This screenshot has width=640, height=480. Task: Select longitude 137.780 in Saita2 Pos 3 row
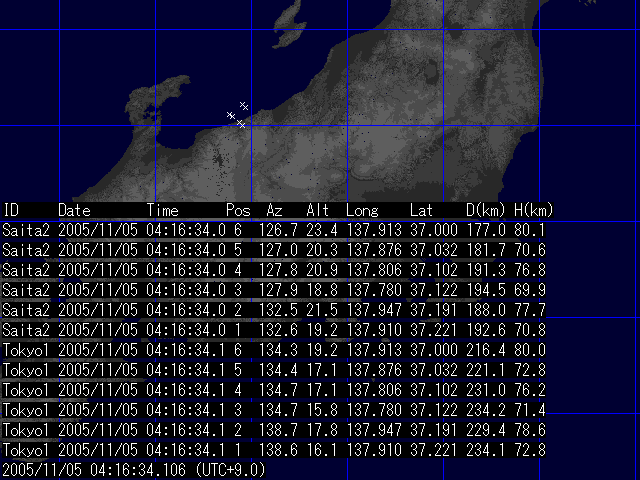374,290
